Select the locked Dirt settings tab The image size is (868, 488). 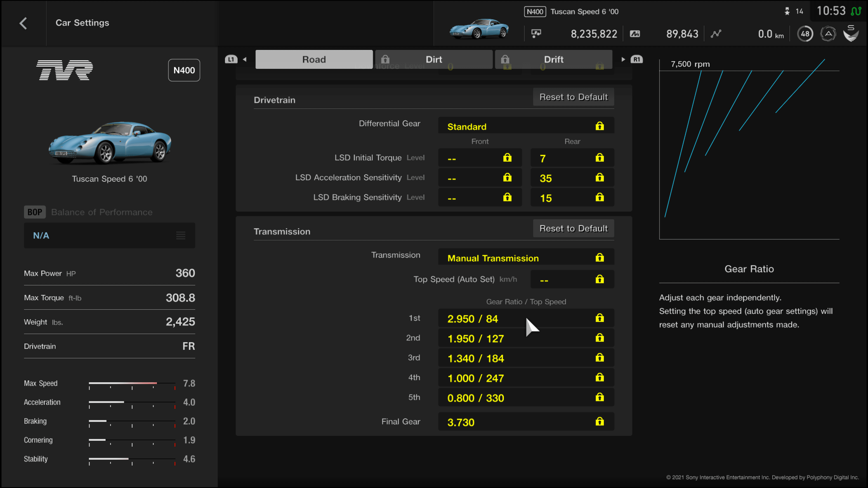click(434, 59)
